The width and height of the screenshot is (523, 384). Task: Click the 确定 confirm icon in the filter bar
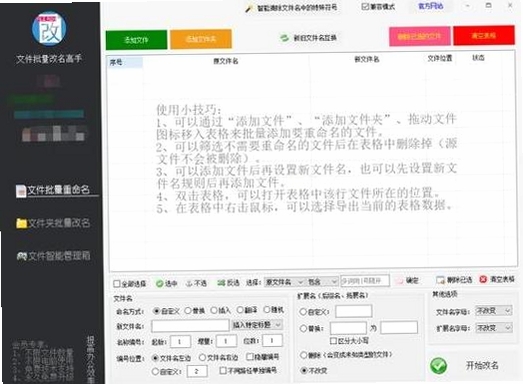(399, 281)
